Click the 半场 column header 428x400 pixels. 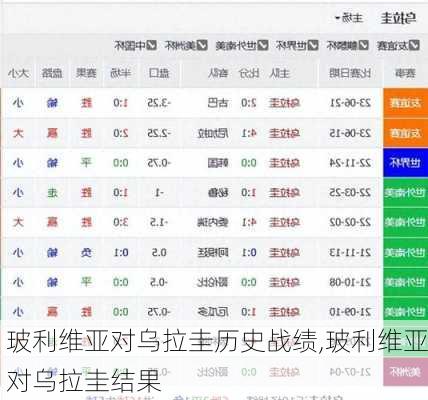tap(121, 73)
